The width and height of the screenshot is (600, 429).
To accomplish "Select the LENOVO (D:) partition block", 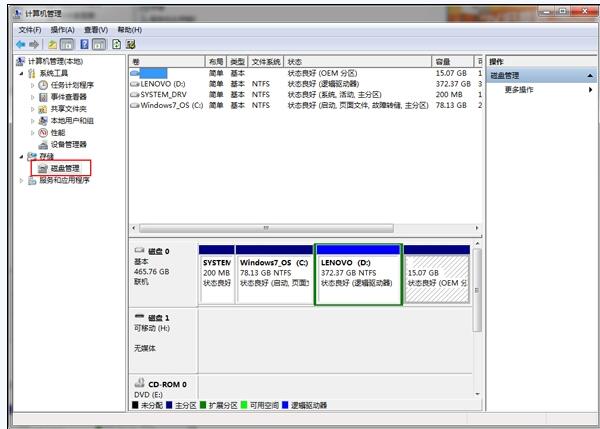I will [x=358, y=274].
